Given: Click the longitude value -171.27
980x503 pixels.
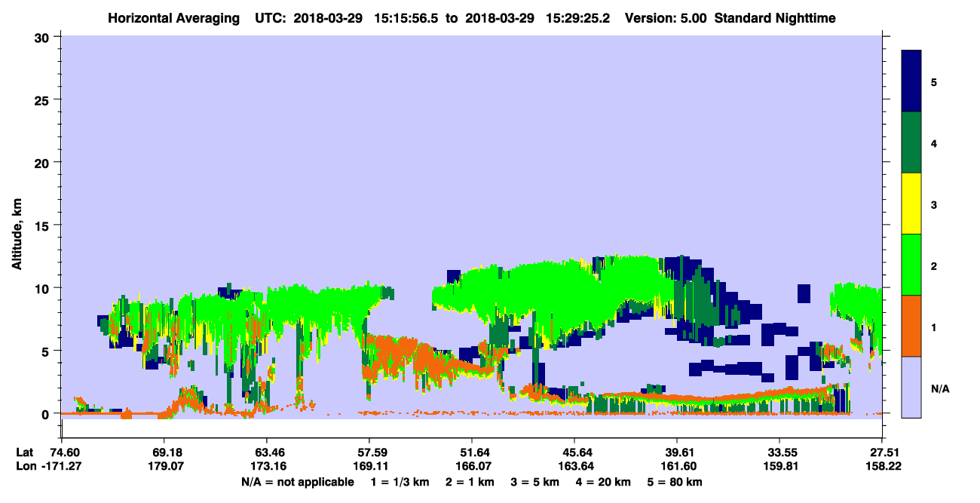Looking at the screenshot, I should click(61, 466).
